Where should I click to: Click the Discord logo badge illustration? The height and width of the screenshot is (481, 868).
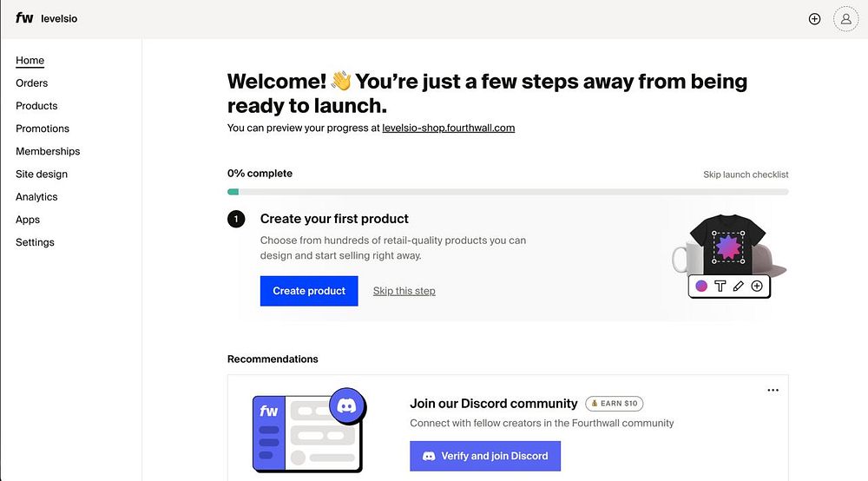347,405
